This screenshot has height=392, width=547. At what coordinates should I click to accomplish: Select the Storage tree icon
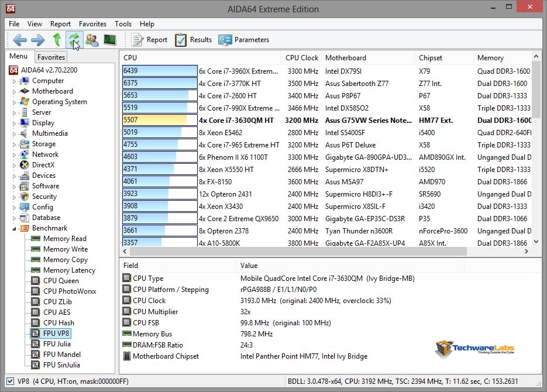[25, 144]
